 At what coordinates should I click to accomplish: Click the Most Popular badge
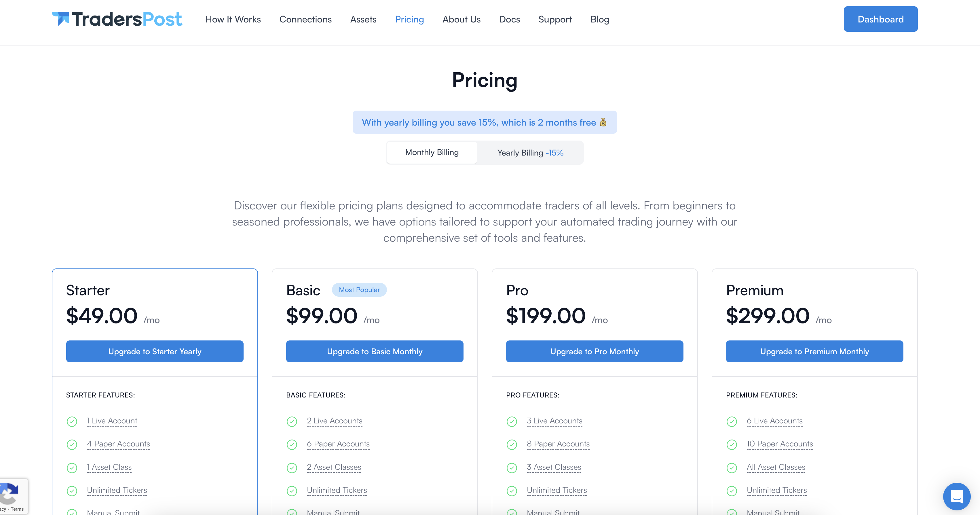(x=359, y=290)
